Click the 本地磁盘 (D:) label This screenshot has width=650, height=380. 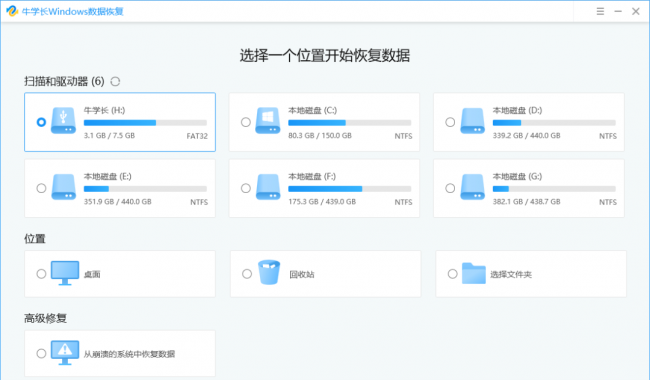click(517, 110)
